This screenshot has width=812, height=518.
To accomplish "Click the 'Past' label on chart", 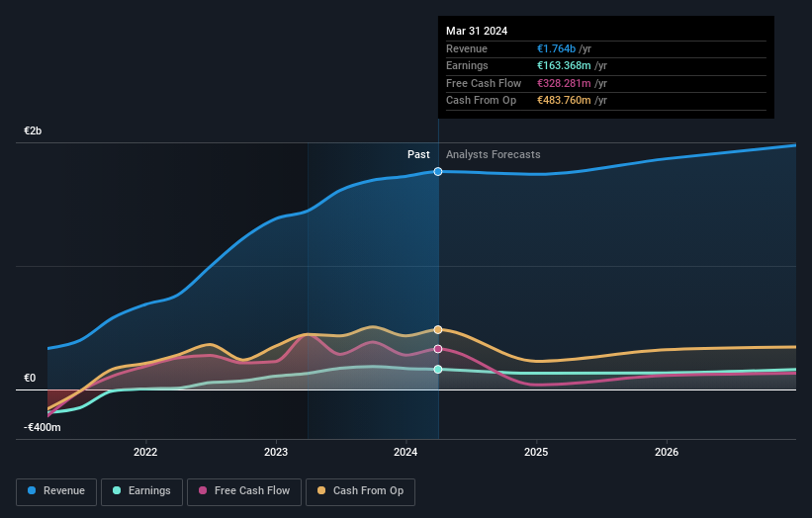I will click(x=418, y=154).
